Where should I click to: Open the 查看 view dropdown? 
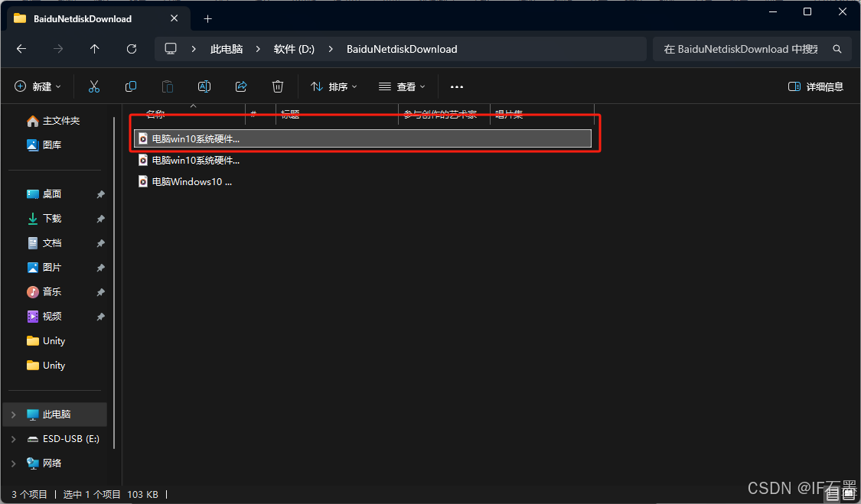[x=402, y=86]
